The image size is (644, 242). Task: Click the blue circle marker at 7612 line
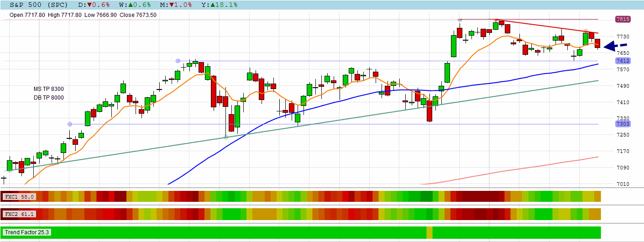point(178,61)
